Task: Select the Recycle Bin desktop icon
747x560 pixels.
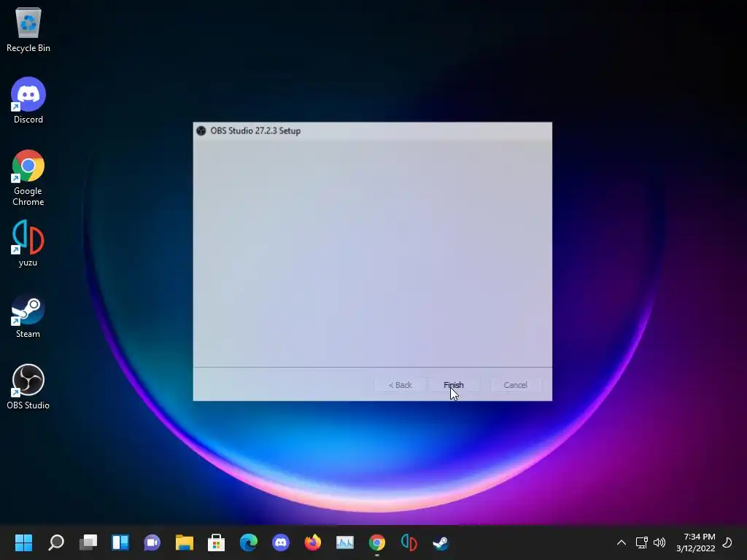Action: (x=28, y=29)
